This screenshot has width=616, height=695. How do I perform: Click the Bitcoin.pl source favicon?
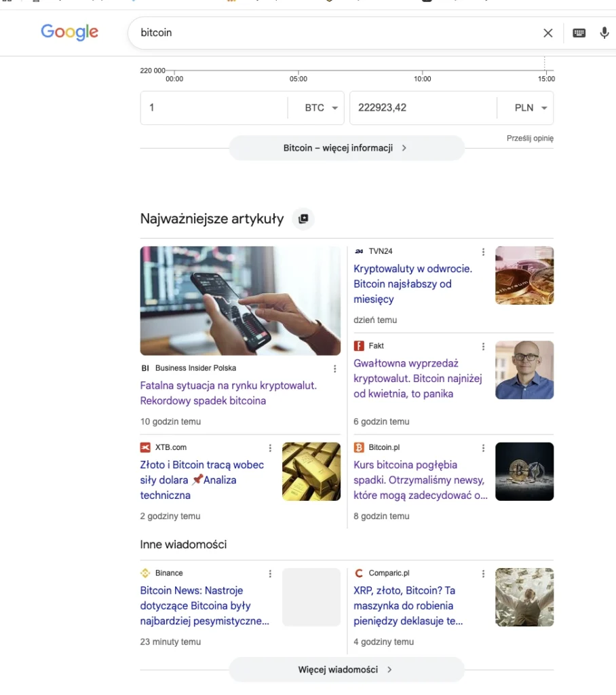358,448
